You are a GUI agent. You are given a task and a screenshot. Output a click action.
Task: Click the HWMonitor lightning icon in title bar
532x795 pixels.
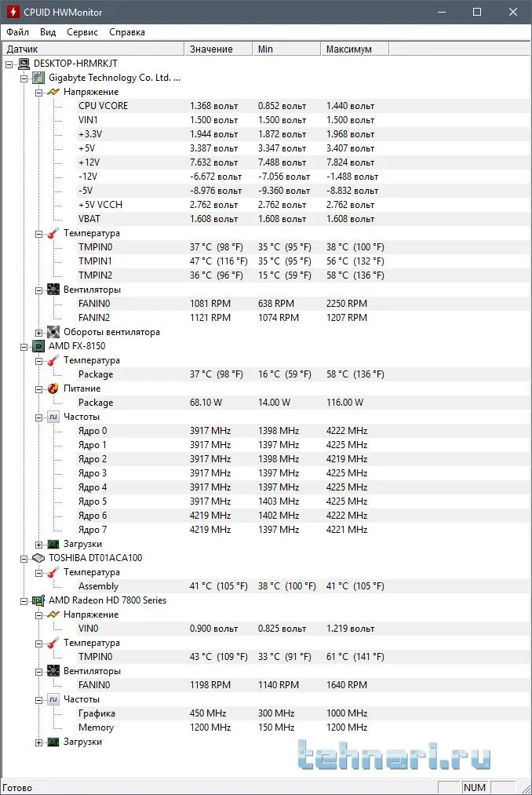tap(13, 13)
